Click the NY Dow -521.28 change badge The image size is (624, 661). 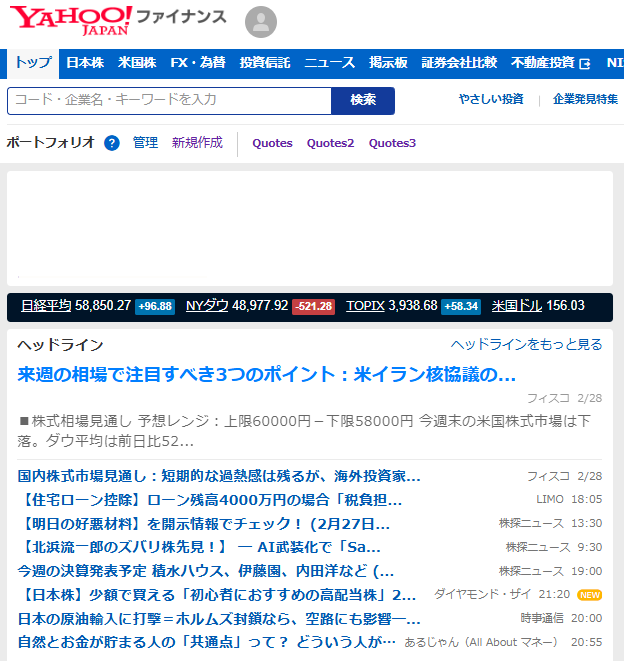coord(313,306)
